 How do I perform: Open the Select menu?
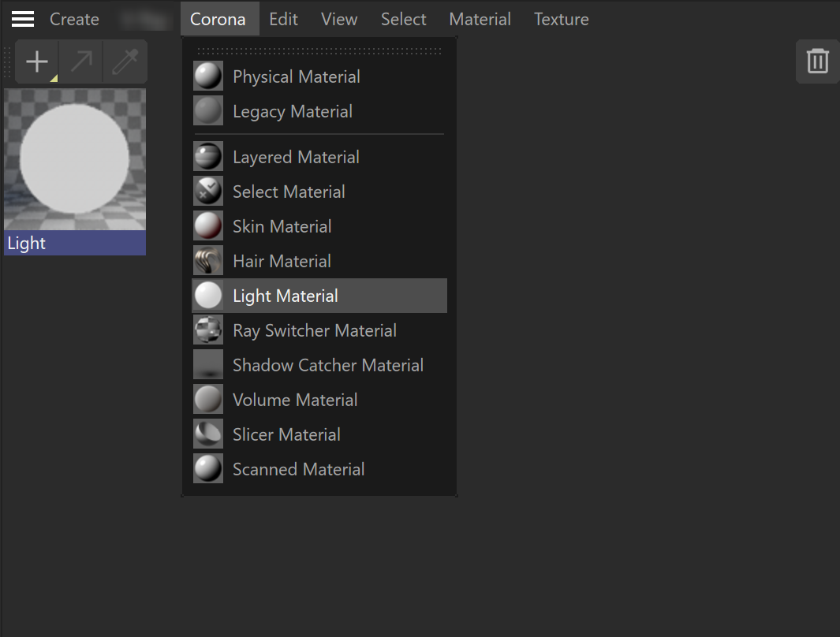click(x=403, y=19)
